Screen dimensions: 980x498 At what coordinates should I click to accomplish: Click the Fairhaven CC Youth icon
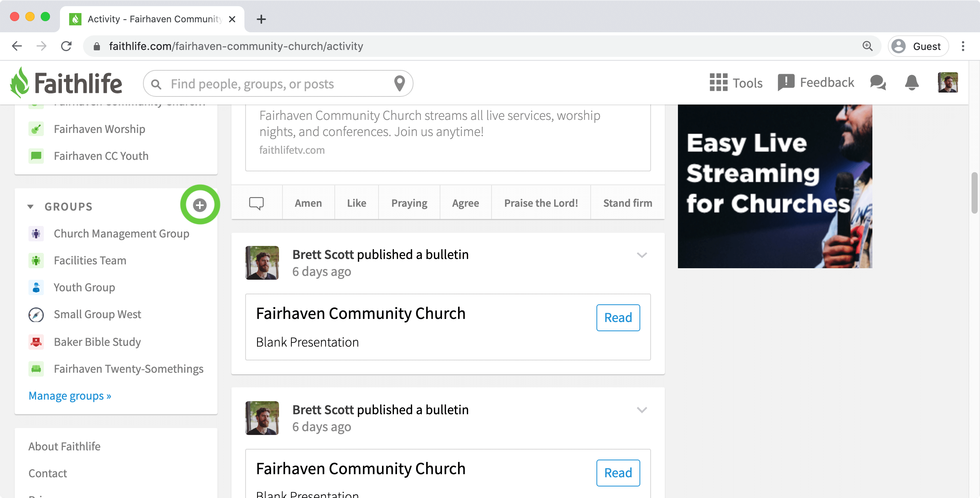click(x=36, y=156)
